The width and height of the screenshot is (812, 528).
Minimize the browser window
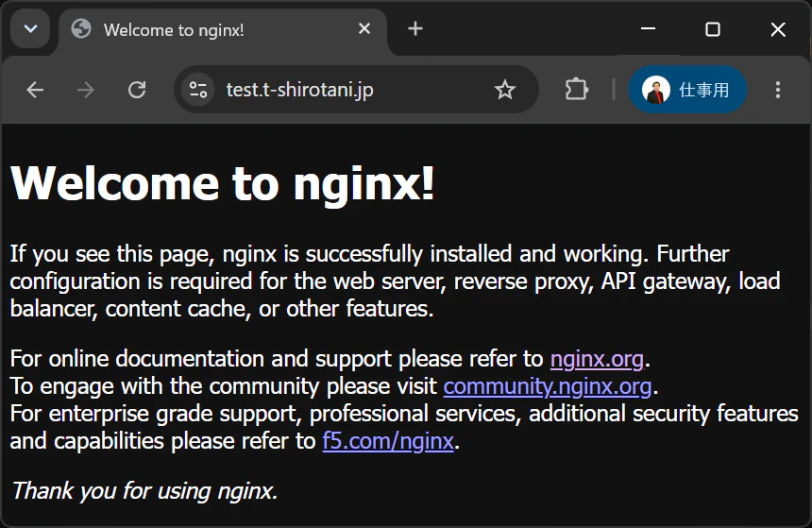[x=649, y=29]
